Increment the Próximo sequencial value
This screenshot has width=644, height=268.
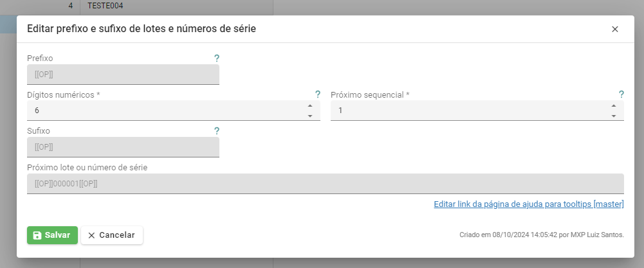[x=614, y=105]
